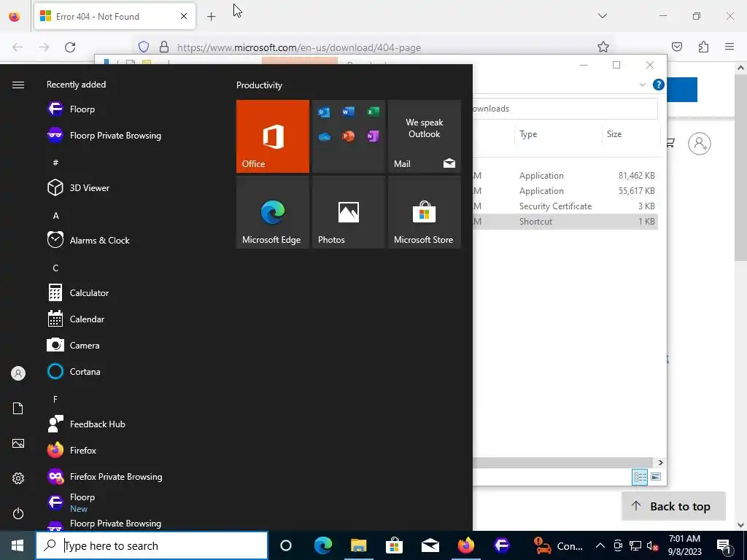
Task: Open the Photos tile
Action: pos(349,212)
